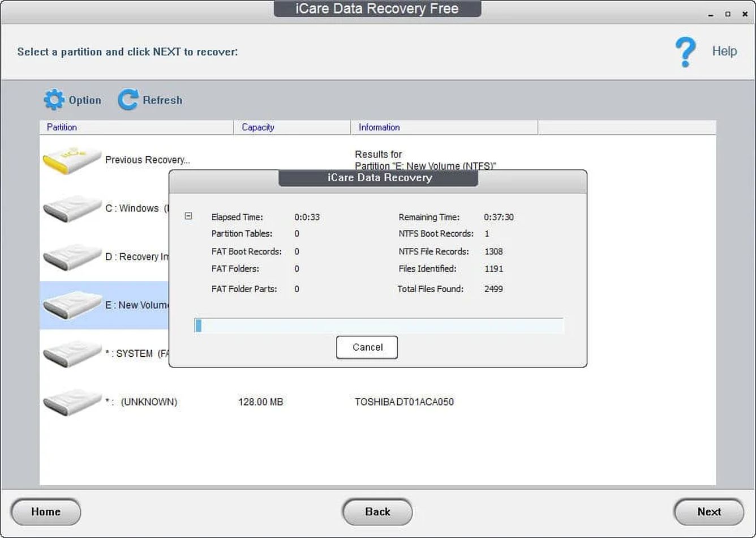Screen dimensions: 756x538
Task: Click the 'iCare Data Recovery' dialog title
Action: 379,178
